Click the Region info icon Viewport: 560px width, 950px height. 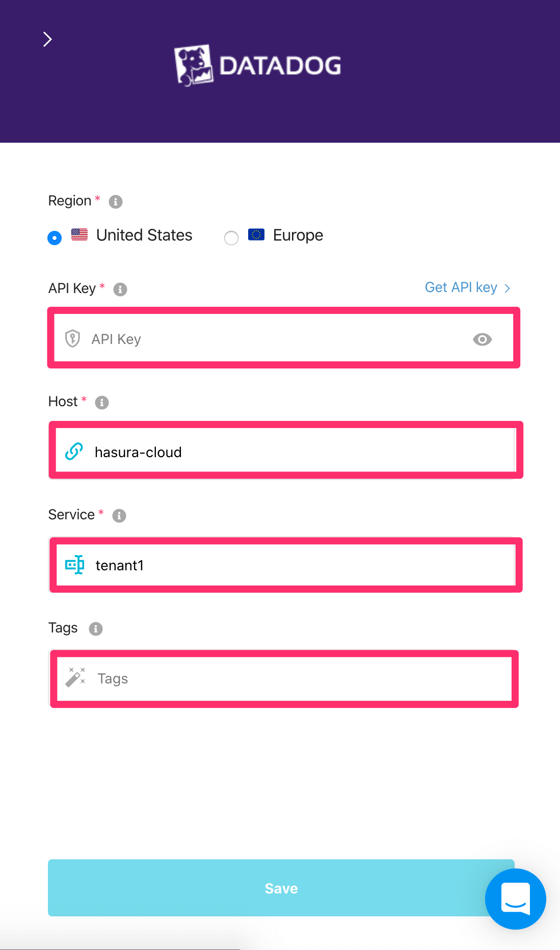116,202
